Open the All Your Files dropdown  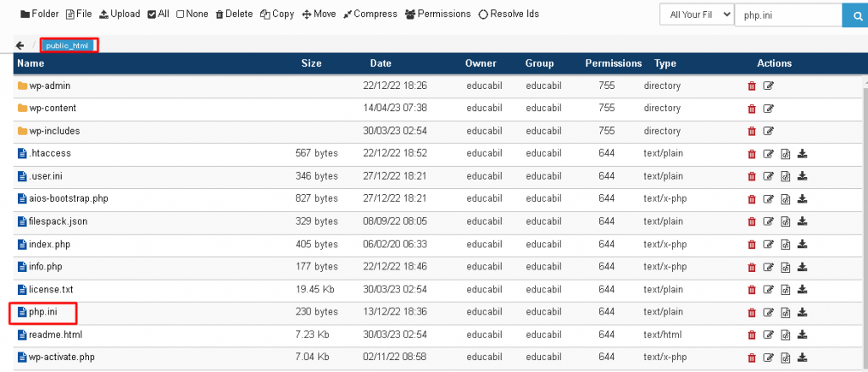point(695,15)
